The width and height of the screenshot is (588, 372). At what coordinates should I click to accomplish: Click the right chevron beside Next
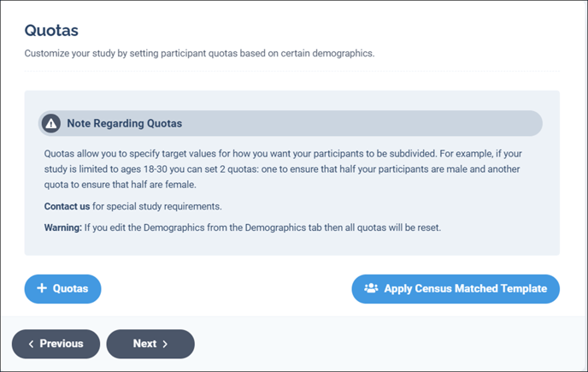click(x=165, y=344)
